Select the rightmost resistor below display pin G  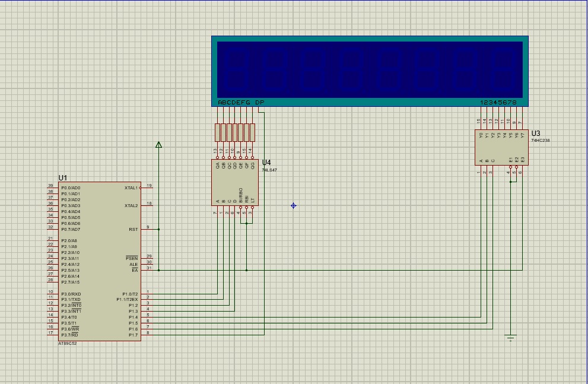coord(252,133)
